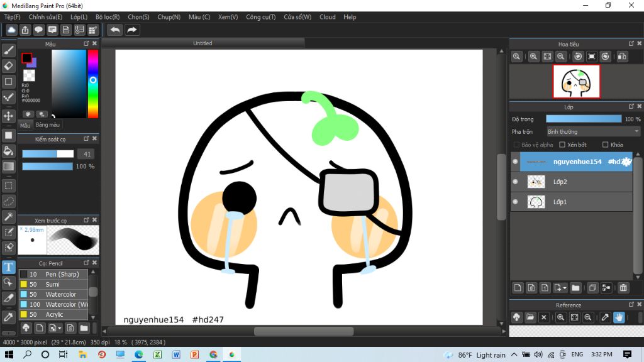The width and height of the screenshot is (644, 362).
Task: Enable the Xén bớt checkbox
Action: (562, 145)
